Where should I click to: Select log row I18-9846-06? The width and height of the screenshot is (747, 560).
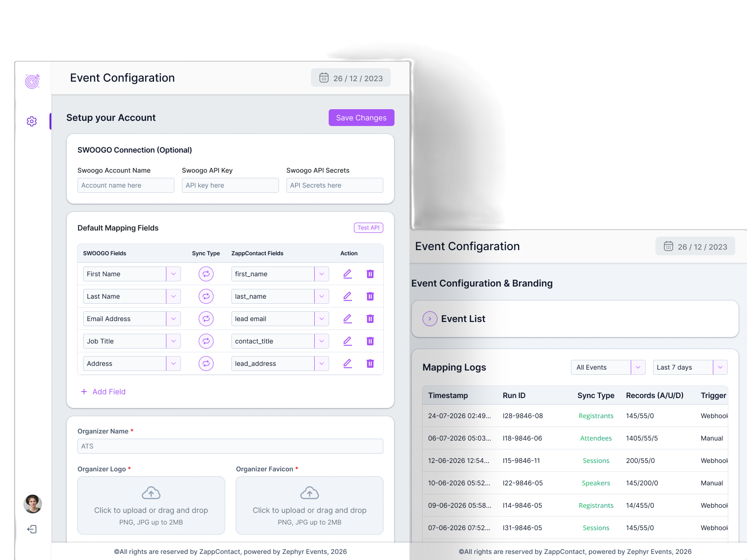(x=575, y=438)
